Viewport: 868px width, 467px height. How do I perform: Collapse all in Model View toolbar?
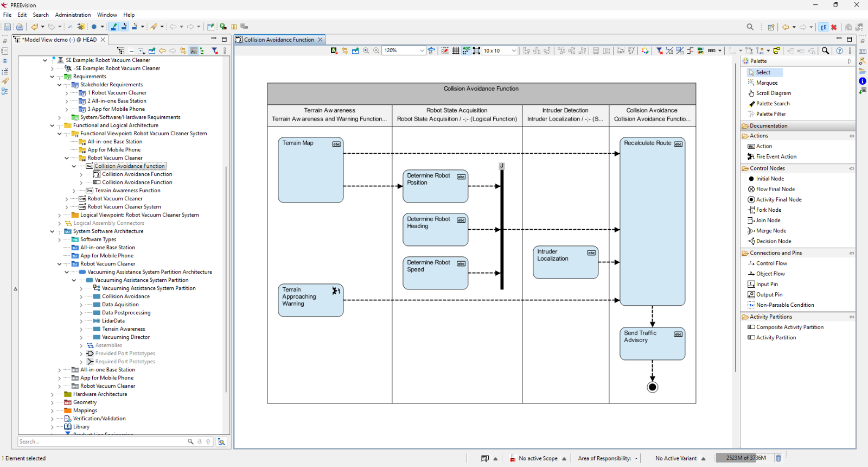(131, 51)
